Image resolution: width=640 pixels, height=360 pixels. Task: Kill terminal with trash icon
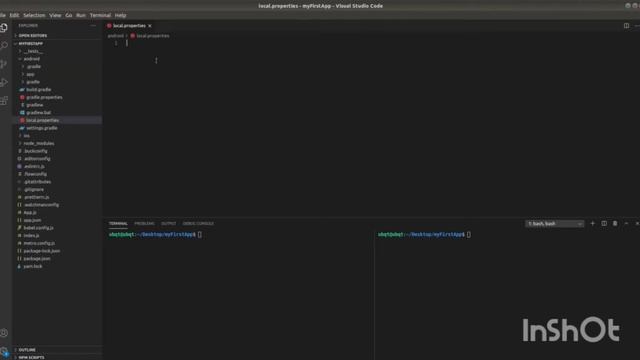[615, 224]
